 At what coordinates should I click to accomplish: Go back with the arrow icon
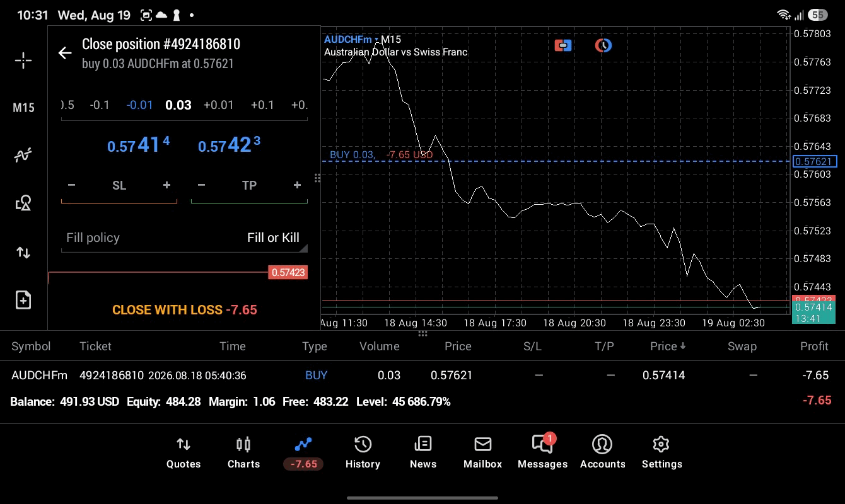click(x=65, y=53)
